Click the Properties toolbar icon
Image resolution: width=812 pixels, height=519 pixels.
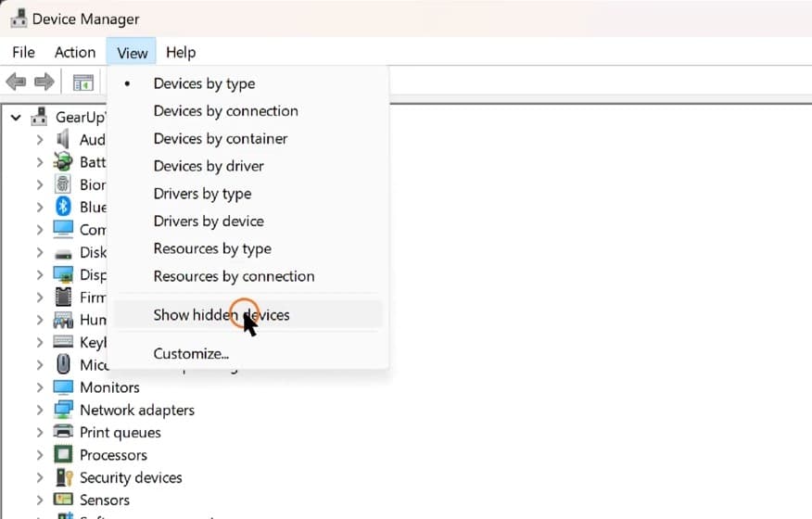[83, 82]
